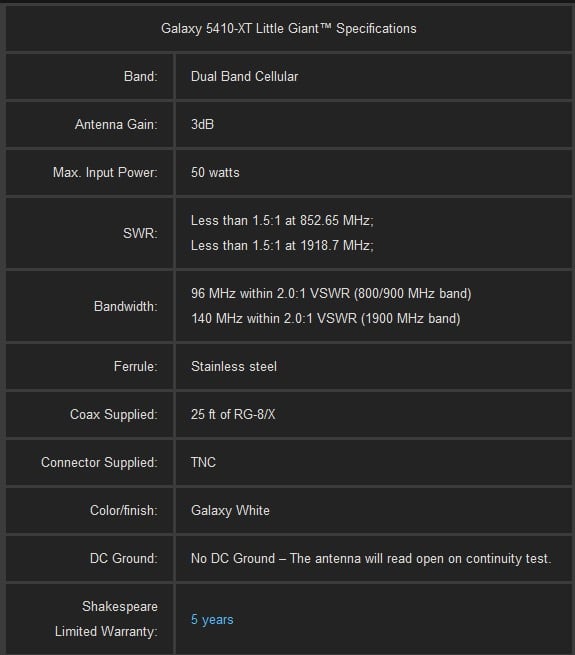The image size is (575, 655).
Task: Click the 50 watts value
Action: [215, 173]
